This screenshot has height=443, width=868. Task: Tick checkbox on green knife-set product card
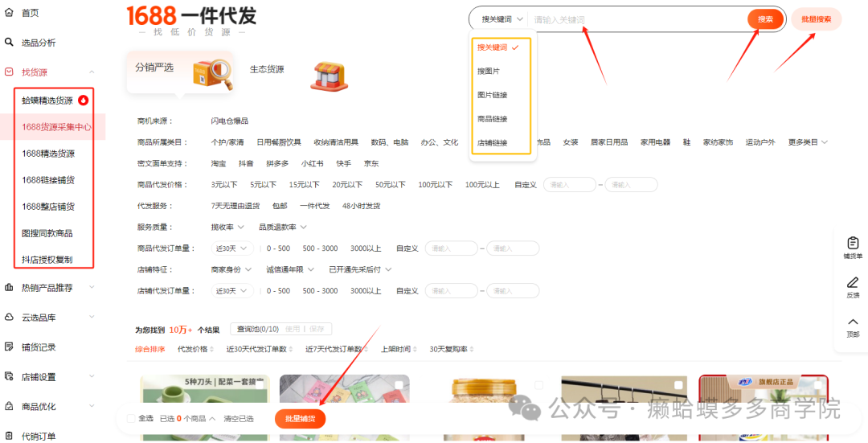260,385
